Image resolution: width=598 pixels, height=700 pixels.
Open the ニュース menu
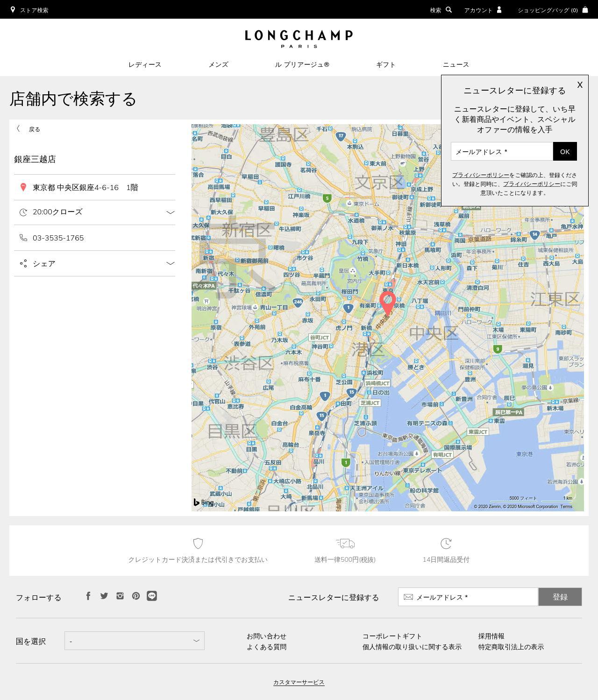tap(456, 64)
